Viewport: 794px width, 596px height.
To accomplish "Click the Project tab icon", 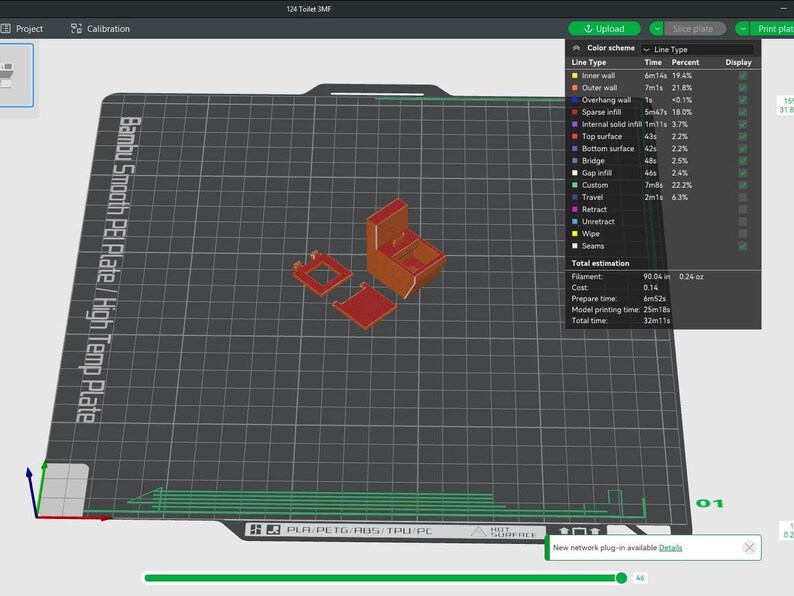I will 5,29.
